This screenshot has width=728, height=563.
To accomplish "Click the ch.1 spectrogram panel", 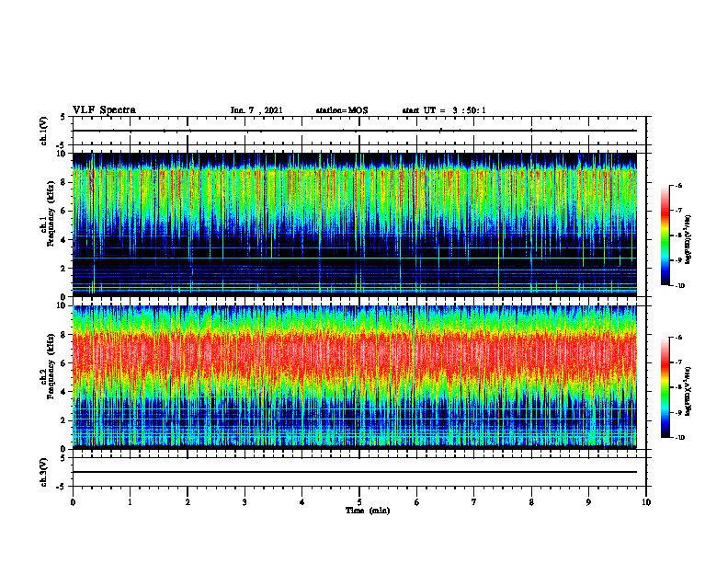I will [x=355, y=224].
